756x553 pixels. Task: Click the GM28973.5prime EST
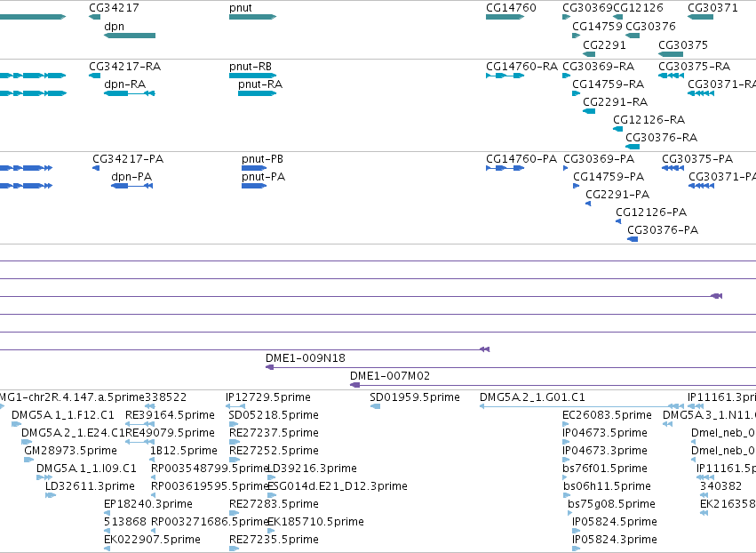[29, 460]
